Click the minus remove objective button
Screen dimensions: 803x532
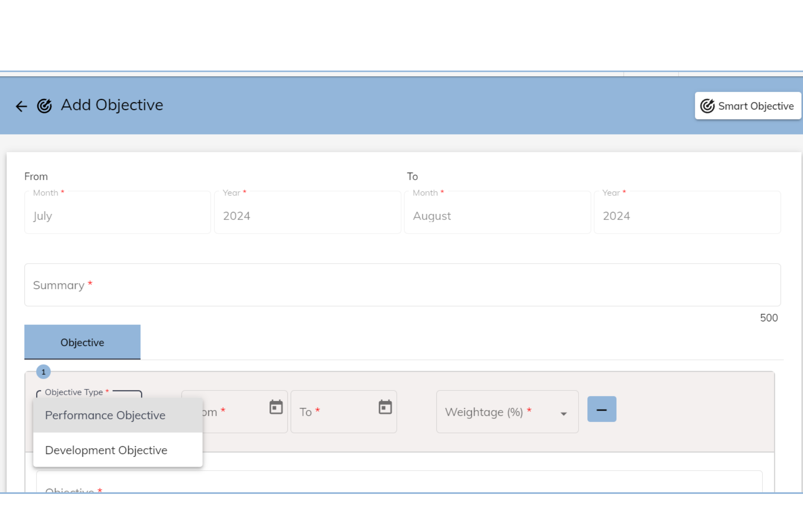(601, 409)
